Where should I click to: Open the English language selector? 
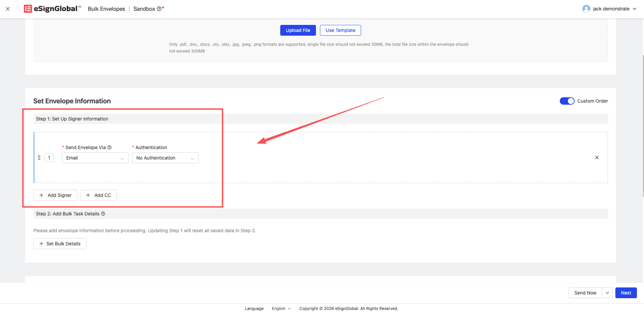tap(281, 309)
